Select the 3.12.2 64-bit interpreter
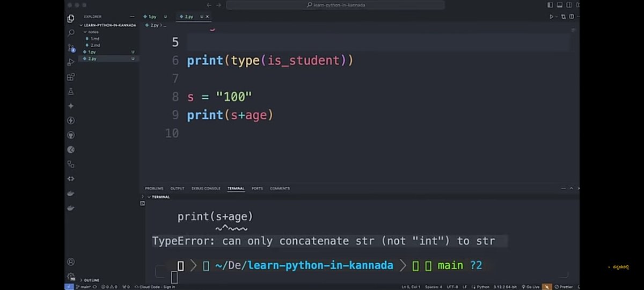Viewport: 644px width, 290px height. [x=504, y=287]
